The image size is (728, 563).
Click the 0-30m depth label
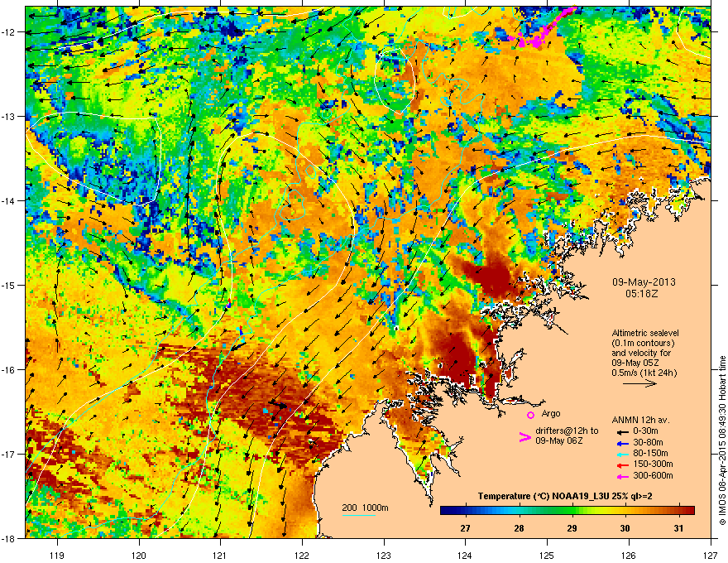click(x=645, y=431)
